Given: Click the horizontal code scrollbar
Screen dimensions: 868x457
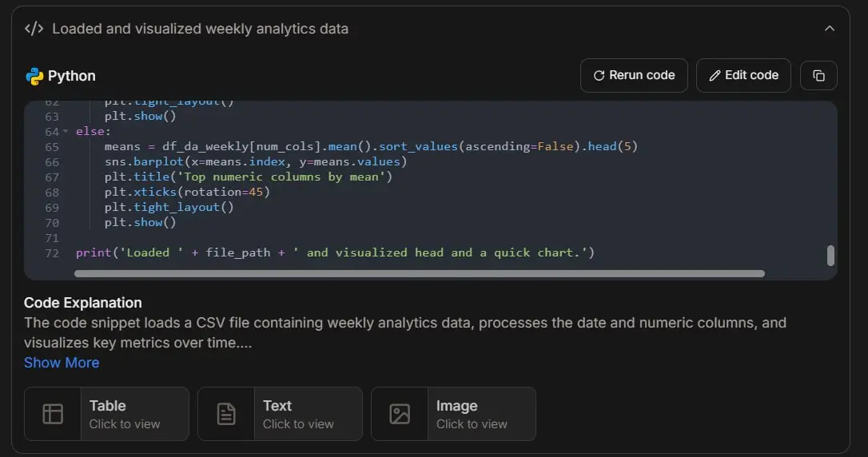Looking at the screenshot, I should coord(420,274).
